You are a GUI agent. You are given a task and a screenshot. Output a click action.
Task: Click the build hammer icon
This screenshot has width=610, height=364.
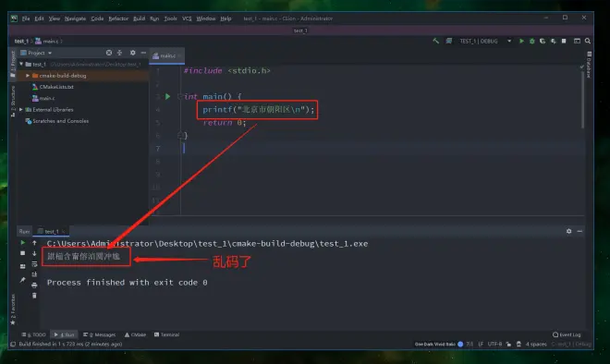pos(435,41)
